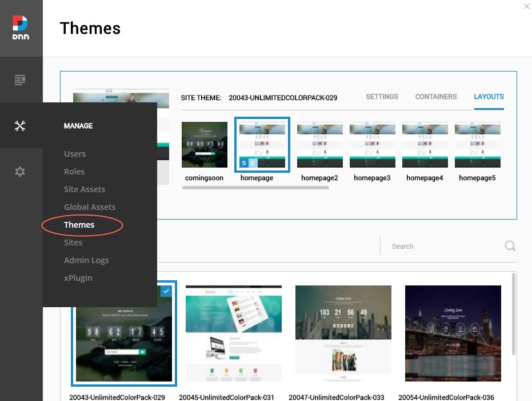
Task: Select Themes in Manage menu
Action: (x=79, y=225)
